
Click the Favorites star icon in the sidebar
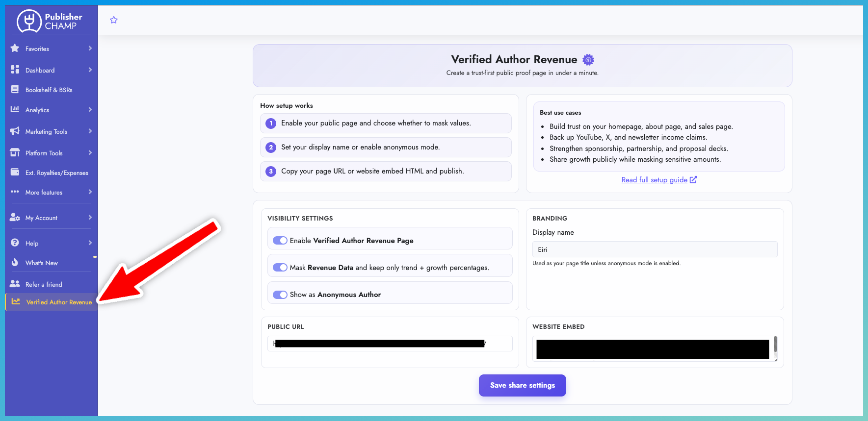click(15, 48)
